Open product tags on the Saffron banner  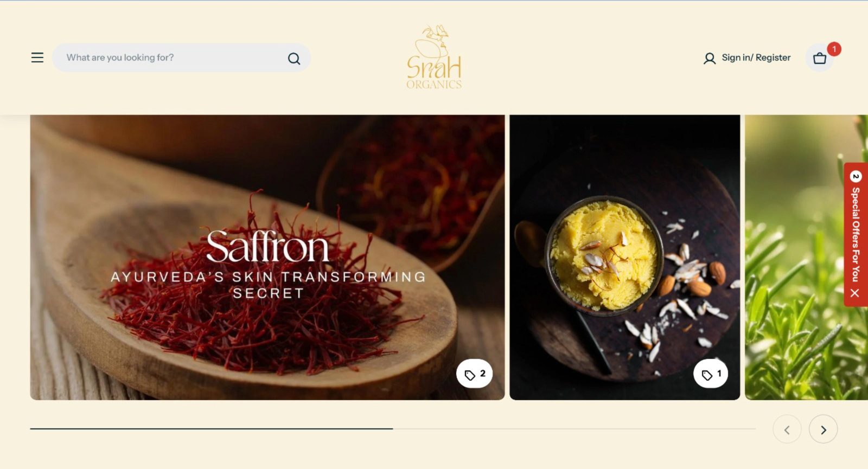click(x=475, y=374)
